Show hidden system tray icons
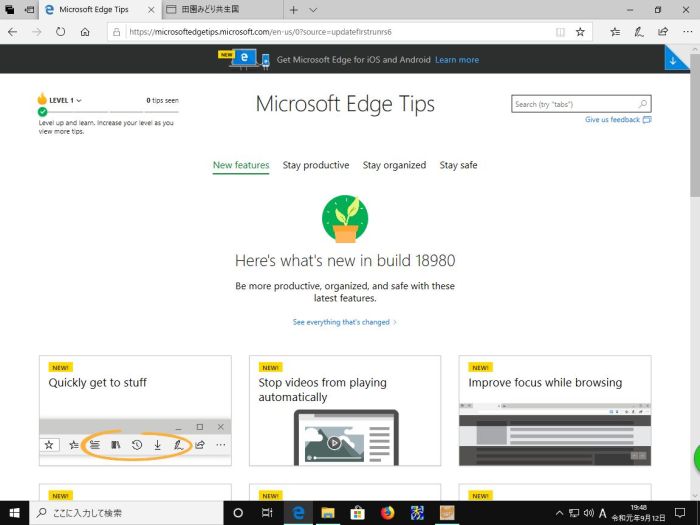The image size is (700, 525). [x=559, y=513]
